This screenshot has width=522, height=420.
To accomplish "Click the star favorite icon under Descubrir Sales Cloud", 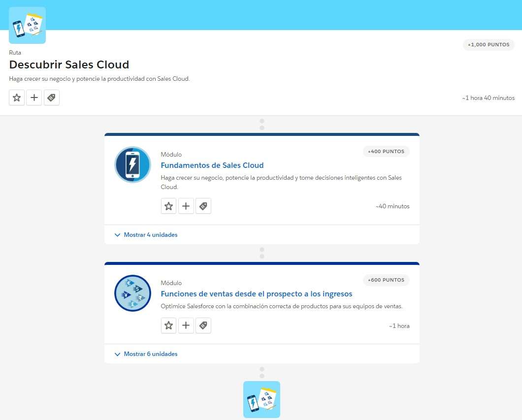I will click(x=17, y=97).
